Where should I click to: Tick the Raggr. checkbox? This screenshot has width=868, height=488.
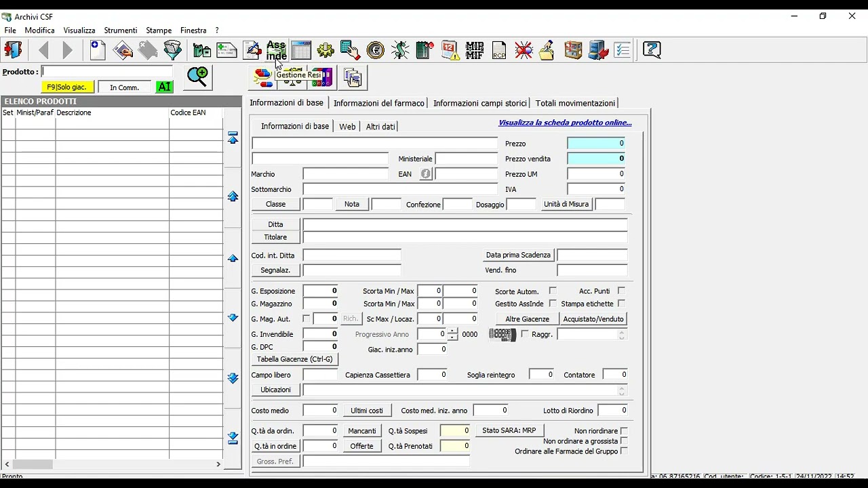click(525, 334)
